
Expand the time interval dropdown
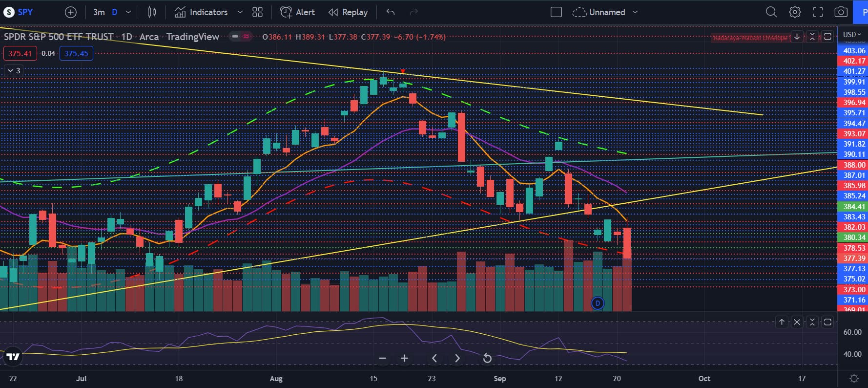[128, 12]
